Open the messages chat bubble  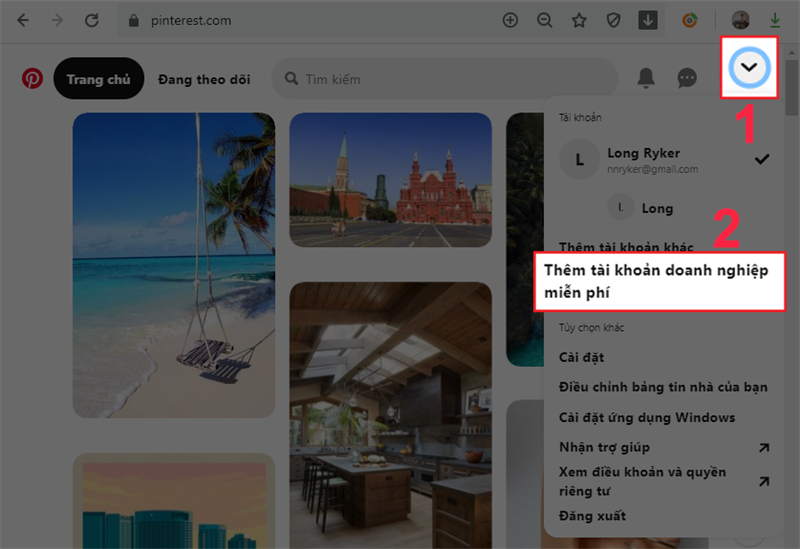(x=687, y=78)
